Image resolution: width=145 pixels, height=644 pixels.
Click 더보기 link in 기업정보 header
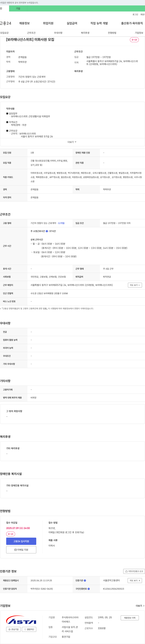140,606
